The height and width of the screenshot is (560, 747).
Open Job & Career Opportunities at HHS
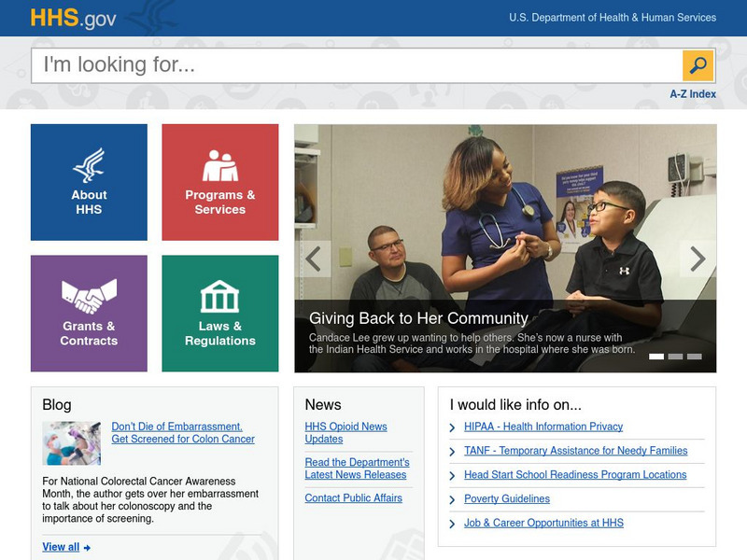click(x=543, y=523)
